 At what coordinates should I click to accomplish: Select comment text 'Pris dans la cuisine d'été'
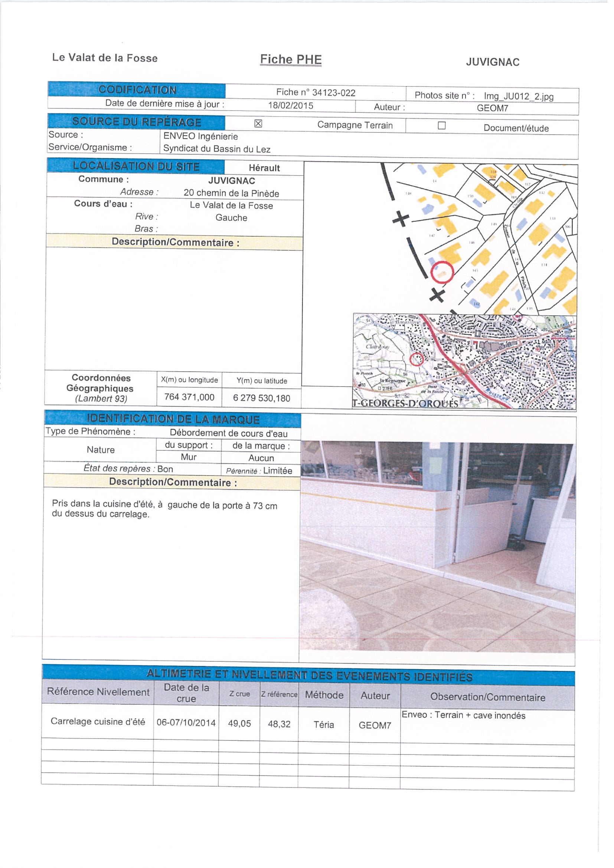click(103, 504)
